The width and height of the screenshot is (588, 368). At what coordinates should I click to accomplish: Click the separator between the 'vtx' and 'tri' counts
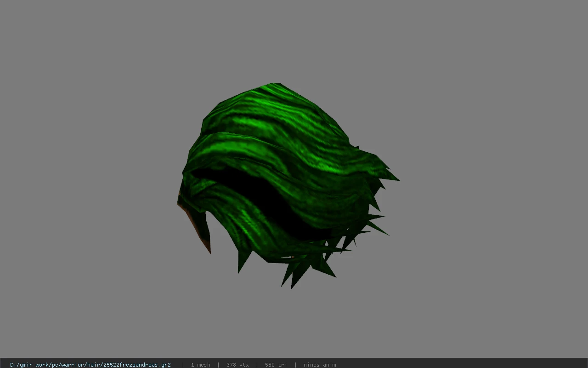tap(257, 365)
